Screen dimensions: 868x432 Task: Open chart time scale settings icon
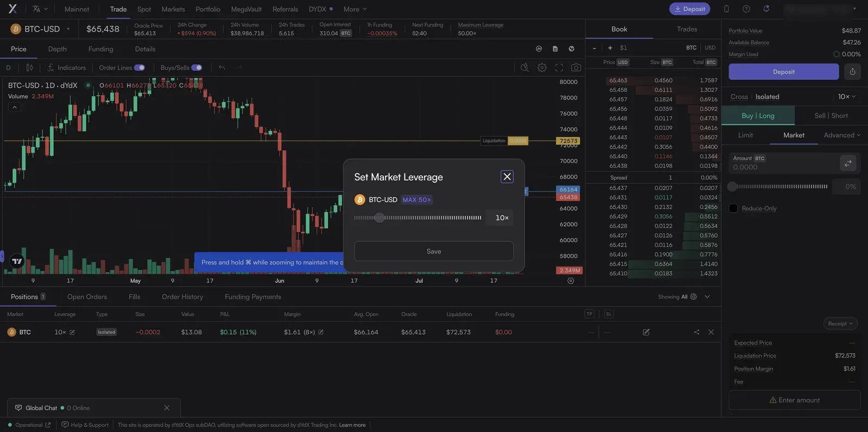tap(571, 281)
